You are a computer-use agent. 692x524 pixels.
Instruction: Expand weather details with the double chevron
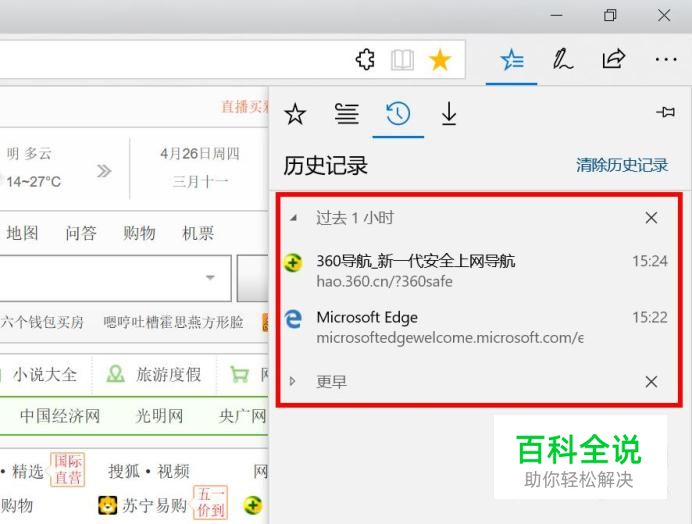pyautogui.click(x=104, y=171)
